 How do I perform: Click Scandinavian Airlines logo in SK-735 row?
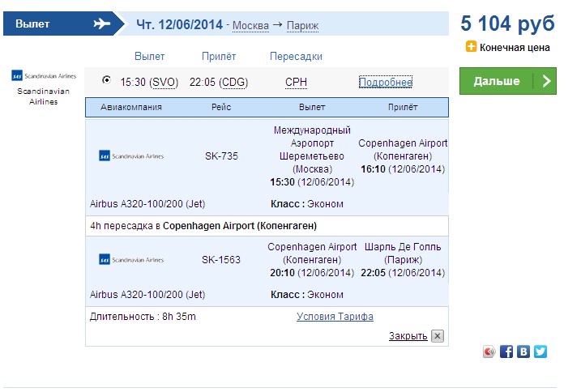pyautogui.click(x=131, y=156)
